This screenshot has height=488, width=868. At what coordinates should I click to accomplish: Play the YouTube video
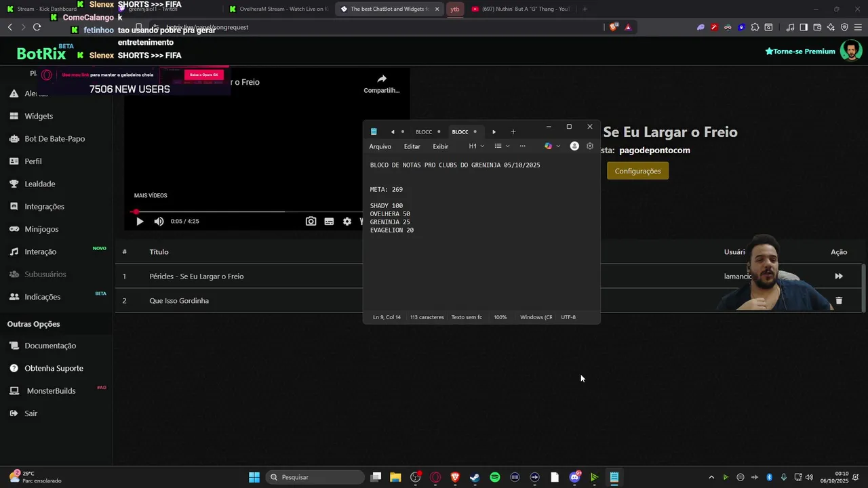click(x=140, y=221)
